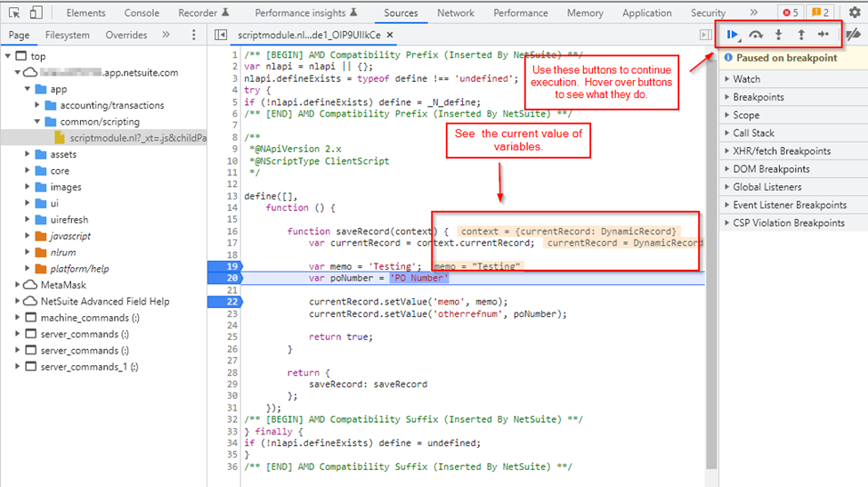Activate the inspect element picker icon
This screenshot has width=868, height=487.
point(14,12)
